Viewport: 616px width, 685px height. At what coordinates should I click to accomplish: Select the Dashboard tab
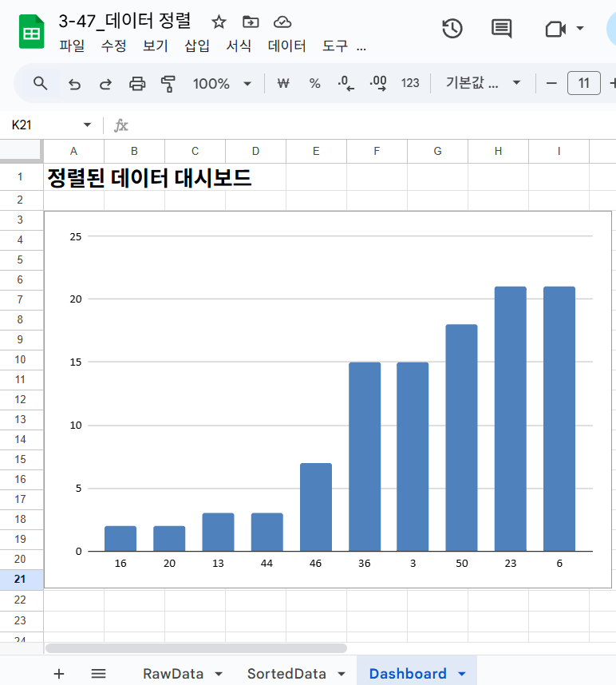pyautogui.click(x=408, y=674)
